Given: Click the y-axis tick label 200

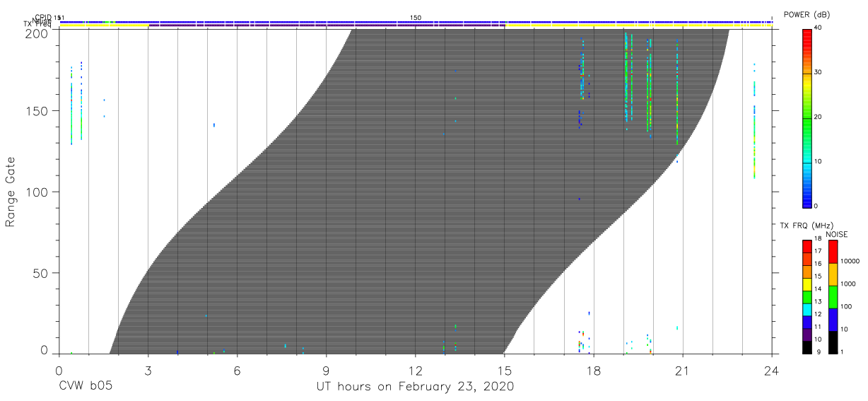Looking at the screenshot, I should [x=37, y=33].
